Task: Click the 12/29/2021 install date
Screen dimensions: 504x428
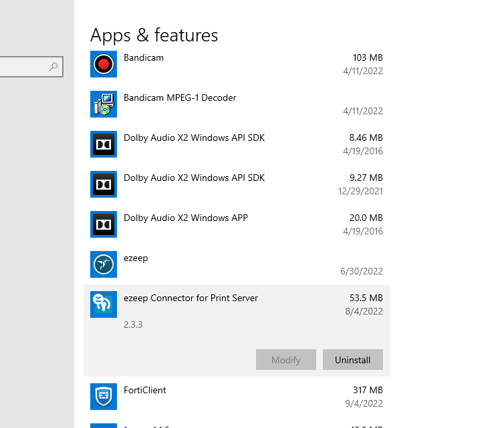Action: point(360,192)
